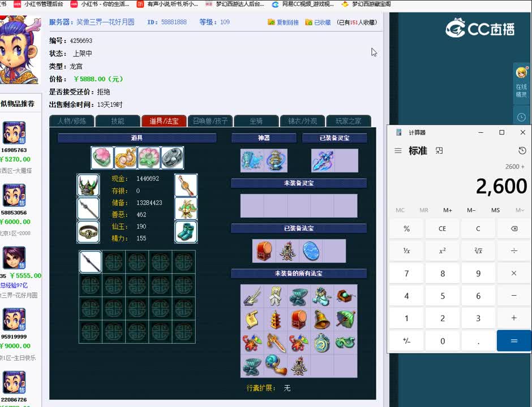Click the calculator plus/minus sign button
This screenshot has width=532, height=407.
pyautogui.click(x=406, y=341)
